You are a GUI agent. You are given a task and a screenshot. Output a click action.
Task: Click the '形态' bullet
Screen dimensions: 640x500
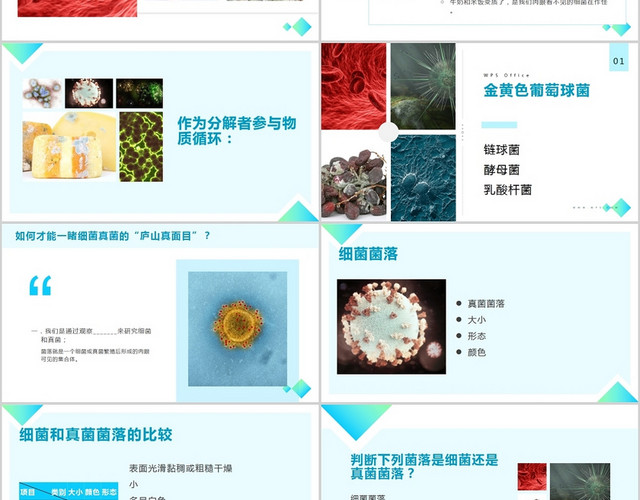tap(477, 336)
